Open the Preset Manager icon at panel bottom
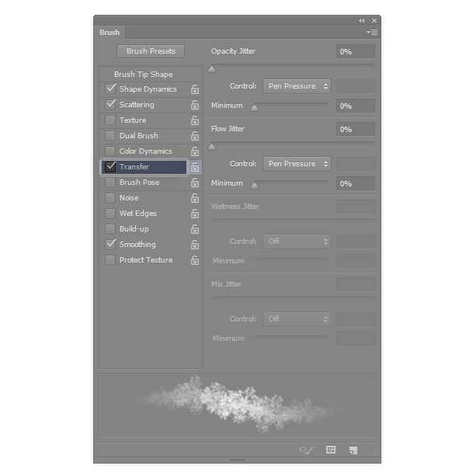The height and width of the screenshot is (476, 466). click(x=331, y=450)
